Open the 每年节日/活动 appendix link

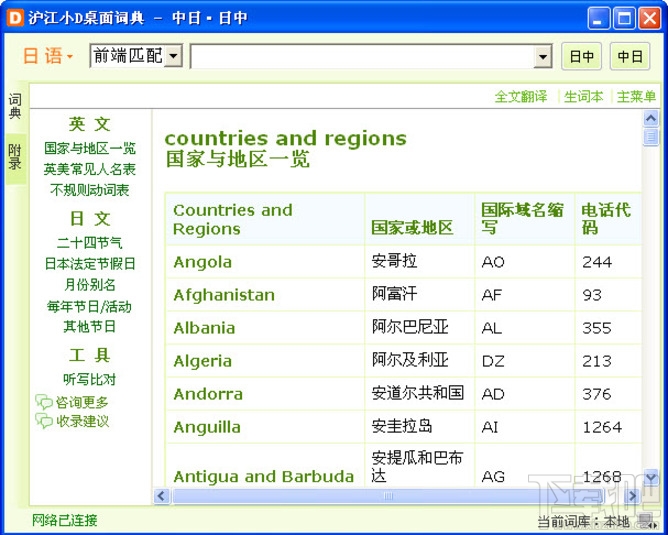pyautogui.click(x=89, y=306)
